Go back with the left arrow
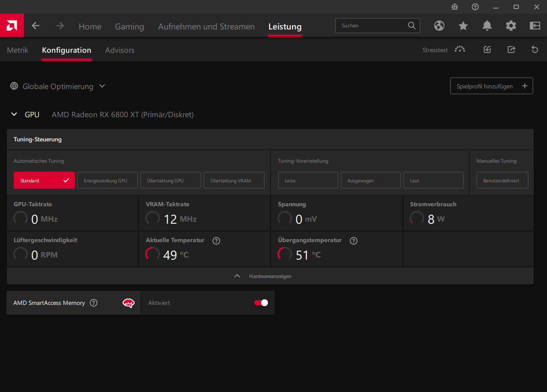 (x=35, y=26)
